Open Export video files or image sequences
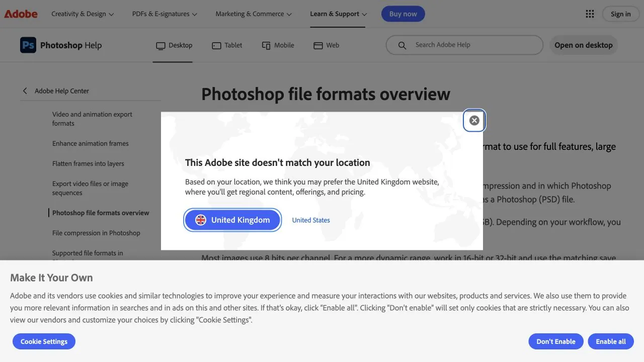 90,188
